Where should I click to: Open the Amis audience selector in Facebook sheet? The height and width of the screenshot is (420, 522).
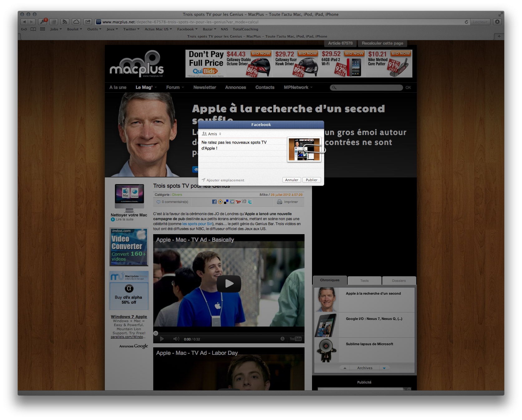coord(212,134)
